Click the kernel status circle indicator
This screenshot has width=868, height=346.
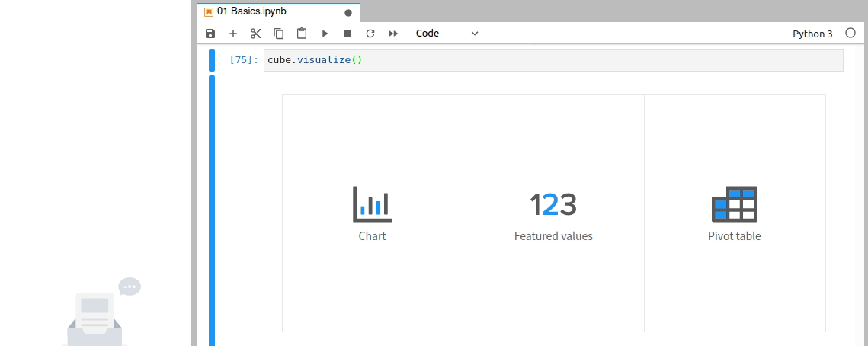(x=850, y=34)
